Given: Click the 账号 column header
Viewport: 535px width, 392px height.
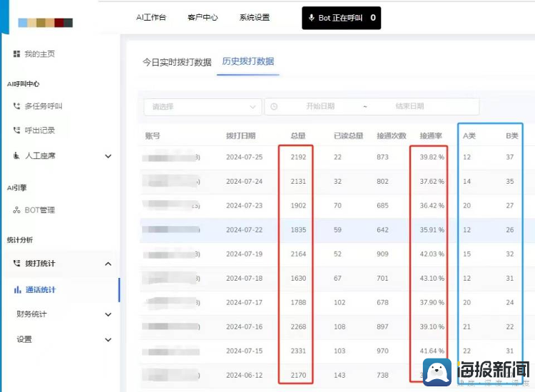Looking at the screenshot, I should (x=153, y=136).
